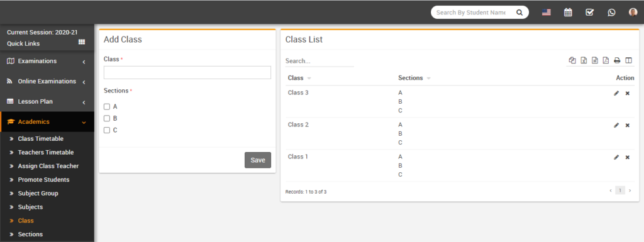Screen dimensions: 644x242
Task: Click the US flag language icon
Action: [547, 13]
